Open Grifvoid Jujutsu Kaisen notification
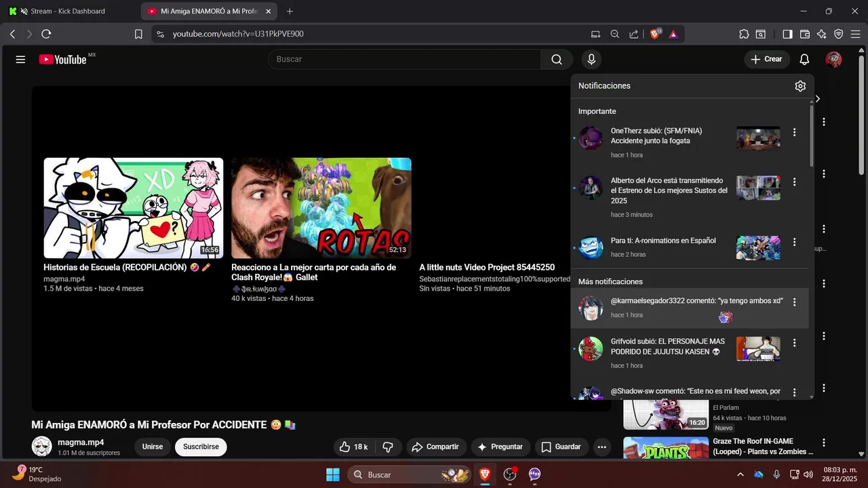 pyautogui.click(x=690, y=353)
